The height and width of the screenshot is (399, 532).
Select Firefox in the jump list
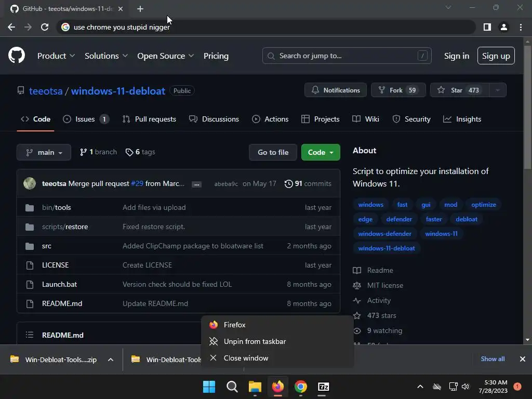[x=277, y=325]
